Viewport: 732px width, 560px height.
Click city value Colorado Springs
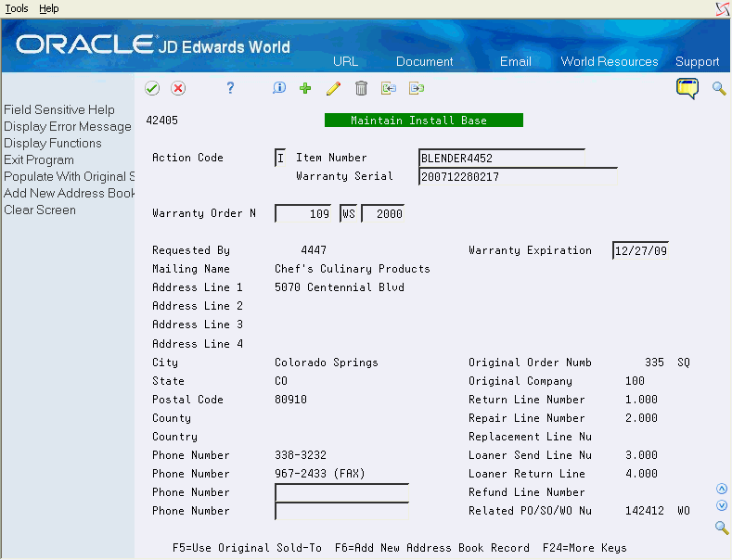point(327,363)
